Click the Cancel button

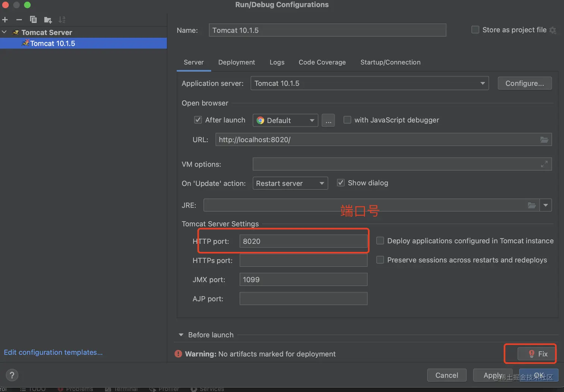[446, 375]
